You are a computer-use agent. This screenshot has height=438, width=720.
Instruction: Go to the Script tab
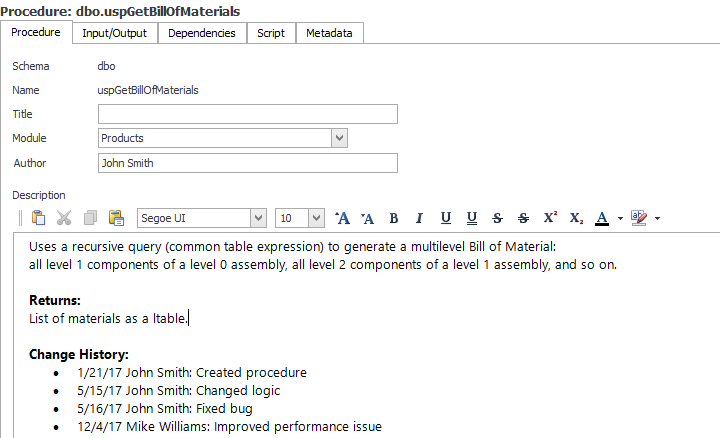coord(271,33)
